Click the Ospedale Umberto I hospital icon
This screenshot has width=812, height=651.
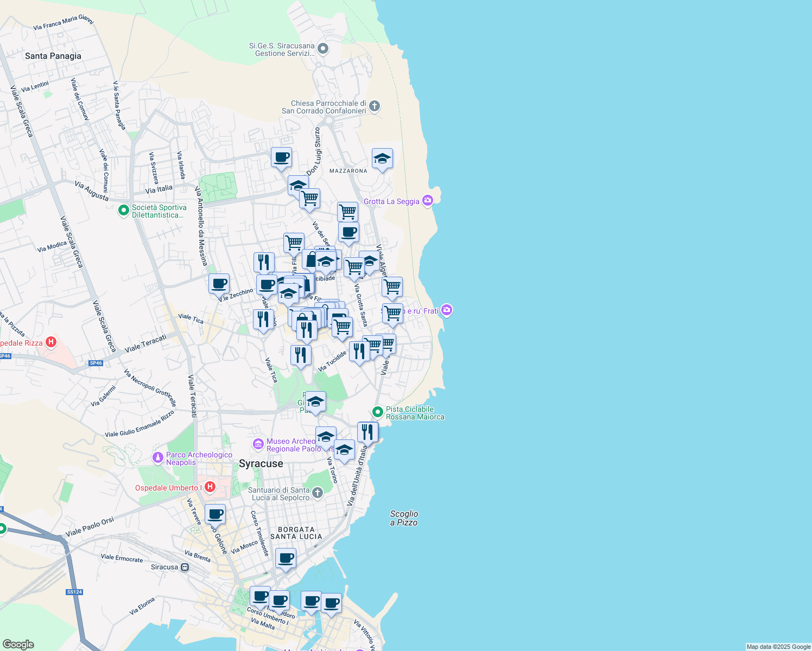coord(210,487)
